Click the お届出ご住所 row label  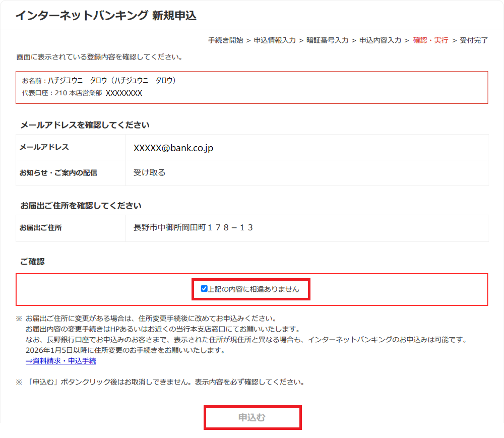pyautogui.click(x=40, y=228)
